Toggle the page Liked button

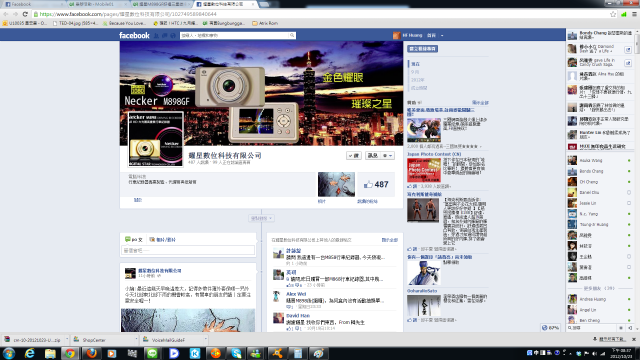pos(354,156)
